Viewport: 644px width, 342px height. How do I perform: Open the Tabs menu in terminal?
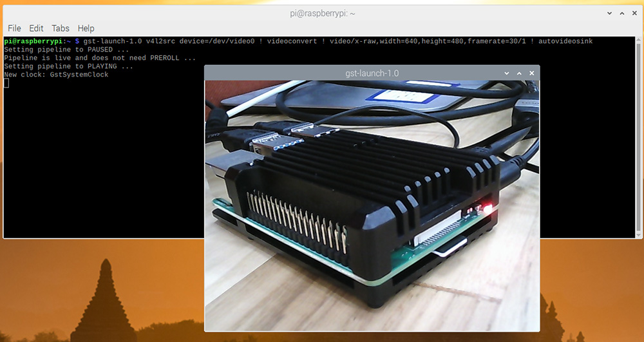tap(61, 28)
